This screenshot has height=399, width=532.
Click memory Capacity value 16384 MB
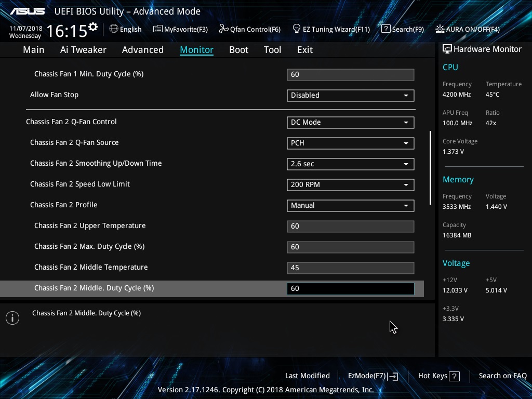click(457, 235)
